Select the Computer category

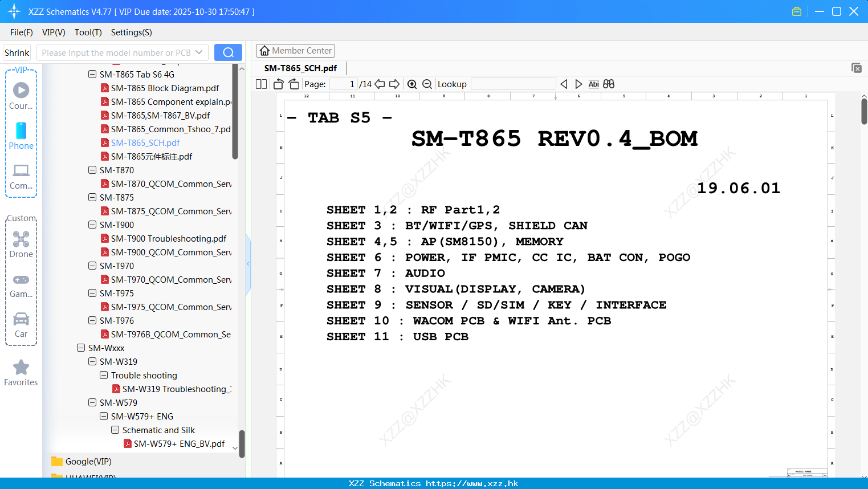click(x=21, y=177)
